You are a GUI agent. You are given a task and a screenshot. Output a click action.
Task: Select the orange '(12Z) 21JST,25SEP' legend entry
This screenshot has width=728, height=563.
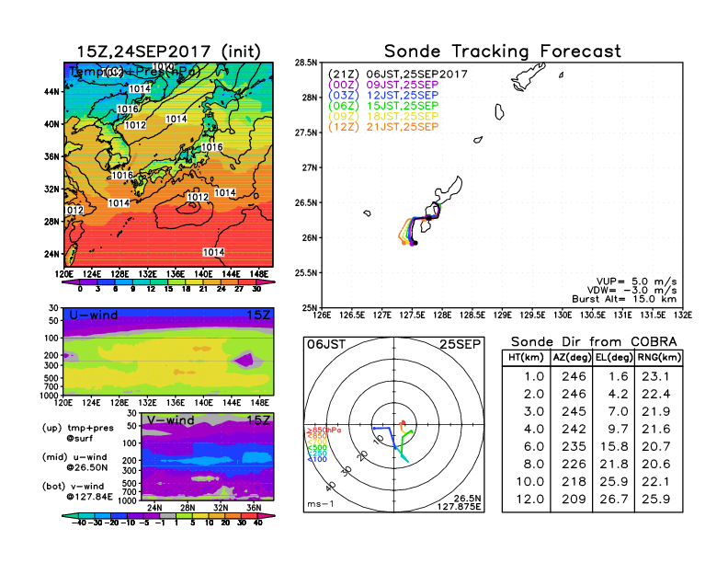[x=383, y=127]
